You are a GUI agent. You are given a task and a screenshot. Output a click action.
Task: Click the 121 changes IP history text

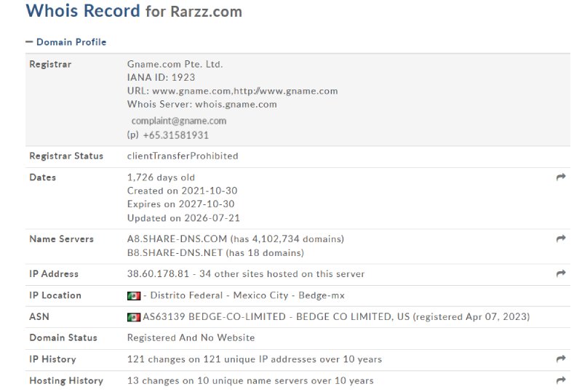(x=254, y=359)
